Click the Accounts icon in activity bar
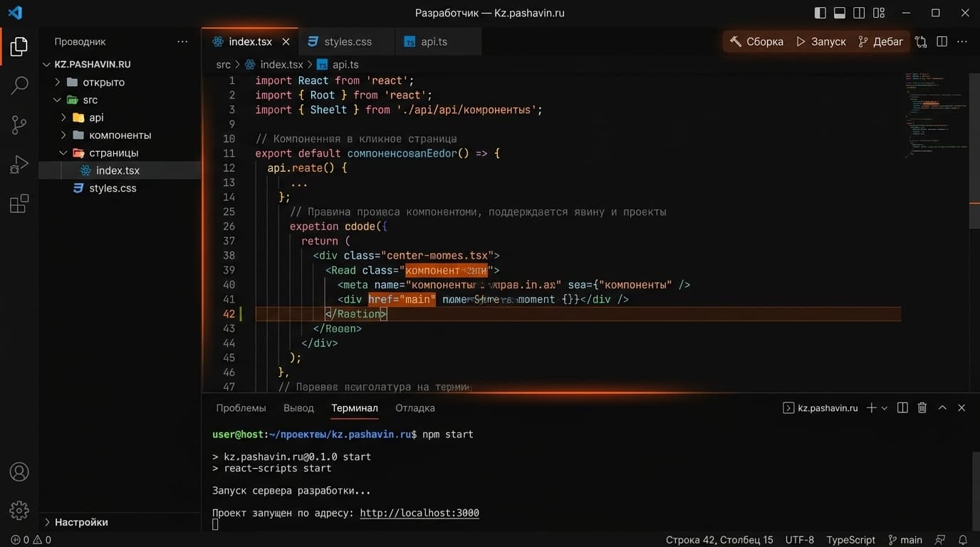The width and height of the screenshot is (980, 547). [x=19, y=472]
